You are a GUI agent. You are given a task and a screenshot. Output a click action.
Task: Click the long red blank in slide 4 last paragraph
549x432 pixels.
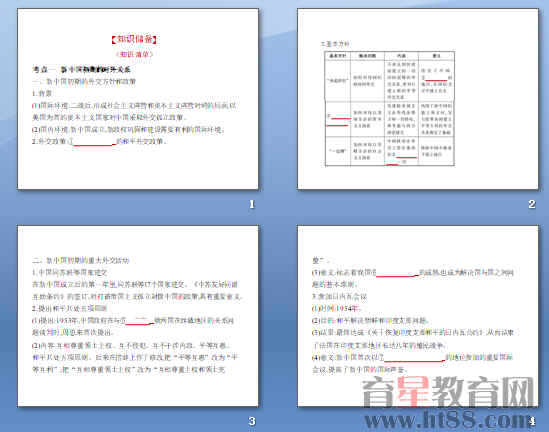(414, 359)
